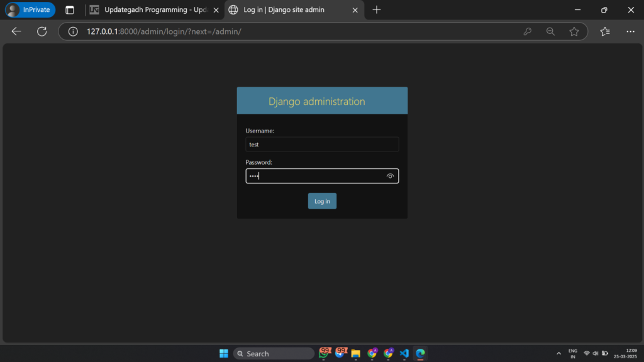Close the Django site admin tab
Screen dimensions: 644x362
point(355,10)
